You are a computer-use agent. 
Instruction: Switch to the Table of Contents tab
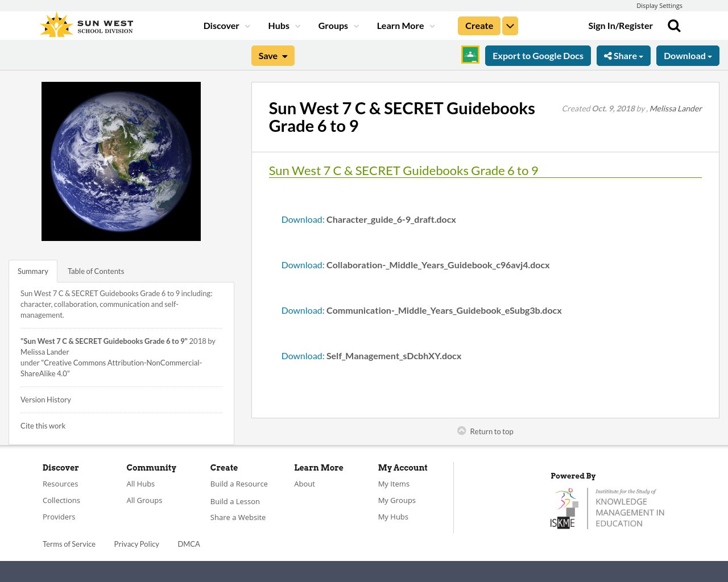click(x=95, y=271)
